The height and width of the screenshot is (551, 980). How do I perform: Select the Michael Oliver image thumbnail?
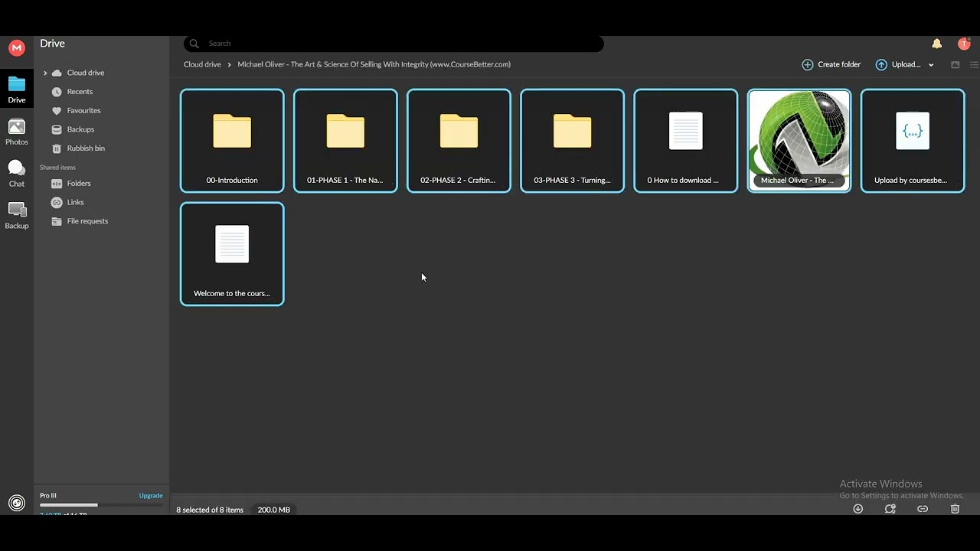pyautogui.click(x=799, y=141)
